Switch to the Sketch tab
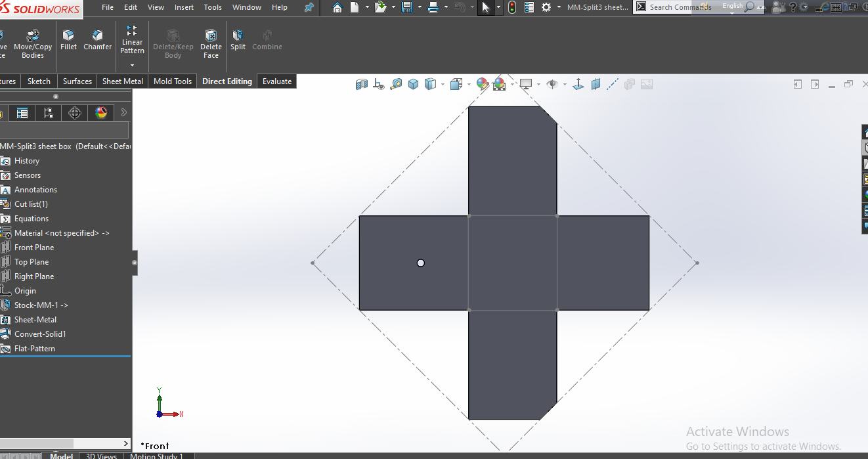868x459 pixels. click(x=39, y=81)
